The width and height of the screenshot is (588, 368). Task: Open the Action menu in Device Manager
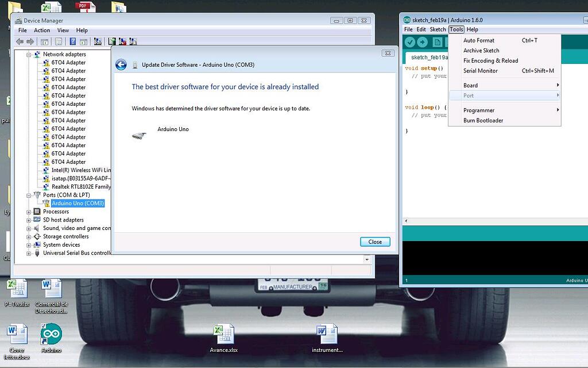click(42, 30)
